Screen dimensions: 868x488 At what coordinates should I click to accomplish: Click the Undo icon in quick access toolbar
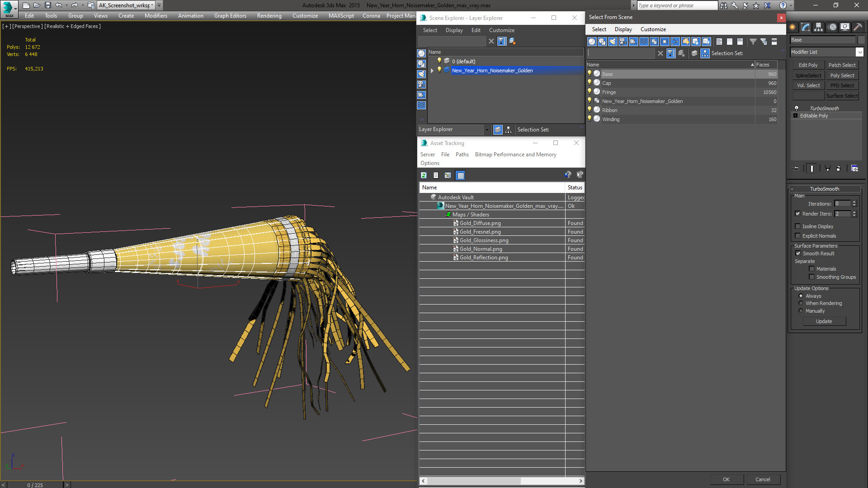pos(58,5)
